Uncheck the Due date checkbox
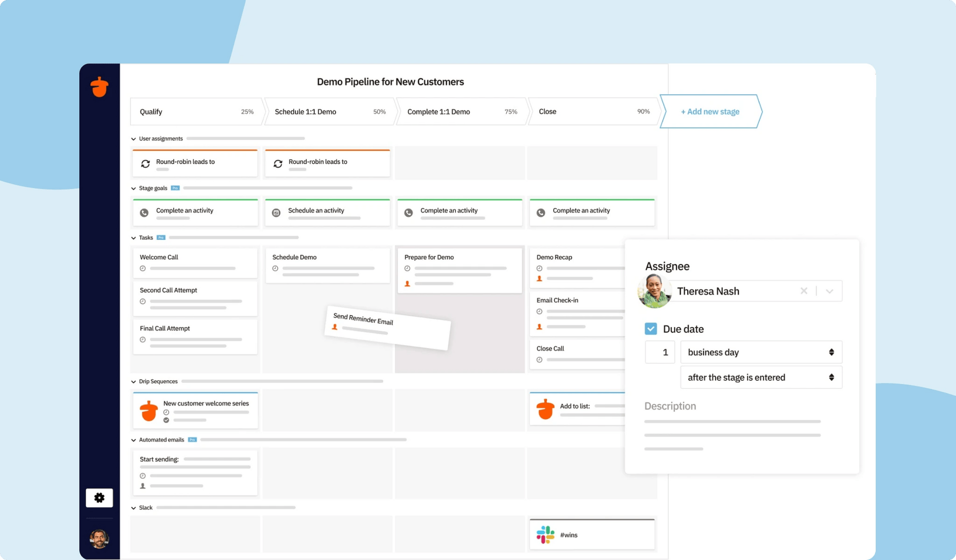The width and height of the screenshot is (956, 560). (x=651, y=329)
